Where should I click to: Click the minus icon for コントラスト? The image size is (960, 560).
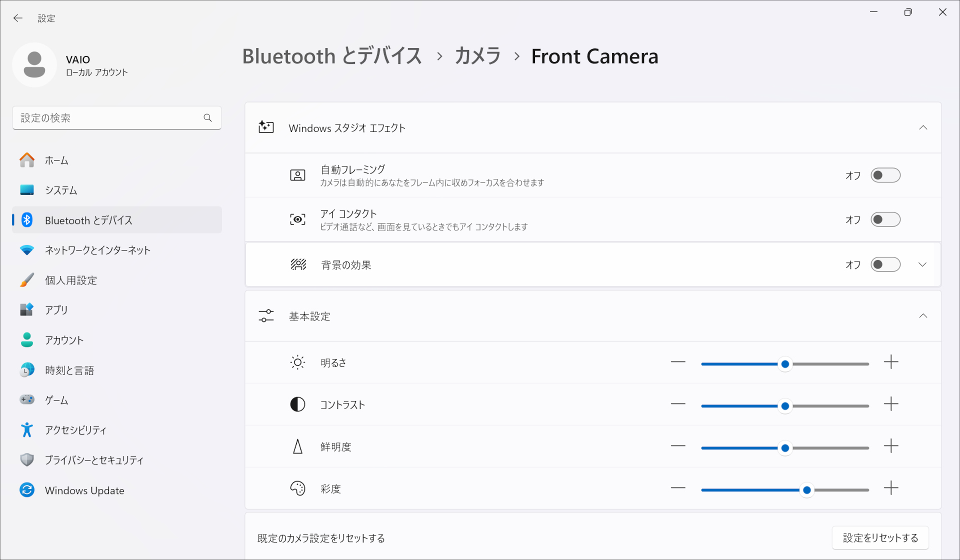coord(678,404)
